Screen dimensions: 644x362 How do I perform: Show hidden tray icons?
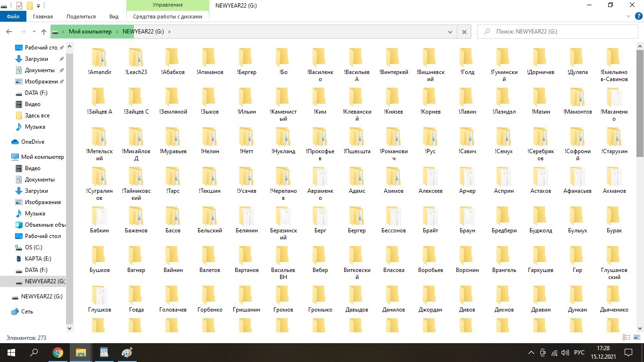pos(531,353)
